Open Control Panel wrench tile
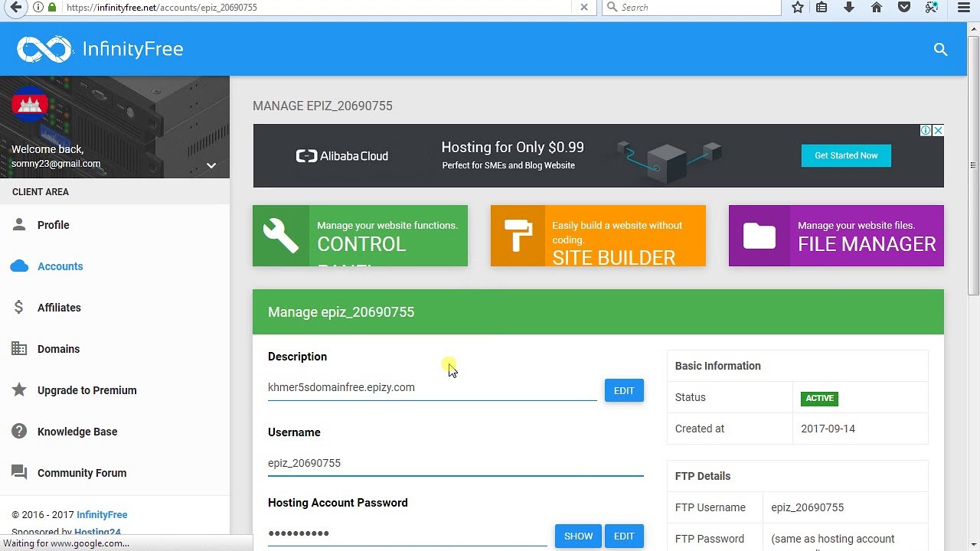Screen dimensions: 980x551 pos(360,236)
